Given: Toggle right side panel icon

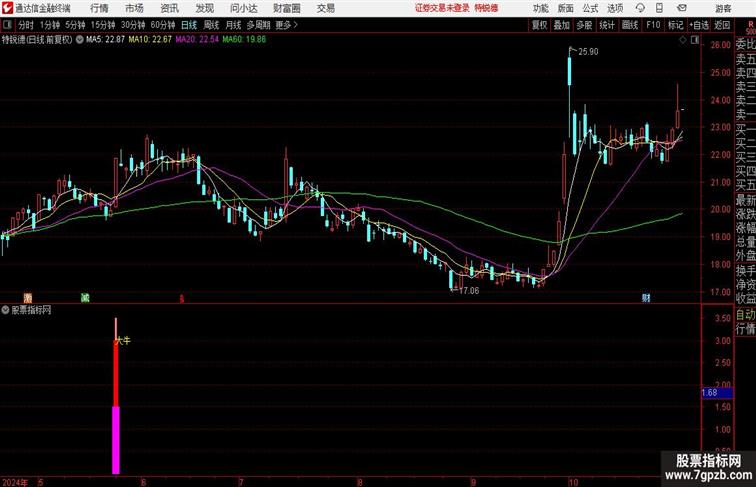Looking at the screenshot, I should click(695, 40).
